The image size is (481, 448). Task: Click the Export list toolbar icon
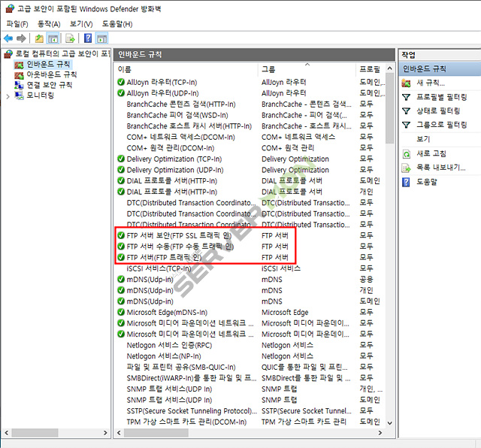pyautogui.click(x=70, y=38)
